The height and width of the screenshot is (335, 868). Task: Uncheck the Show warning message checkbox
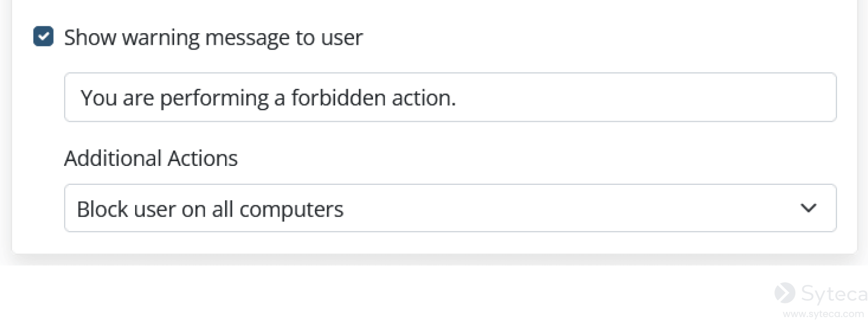pyautogui.click(x=43, y=37)
